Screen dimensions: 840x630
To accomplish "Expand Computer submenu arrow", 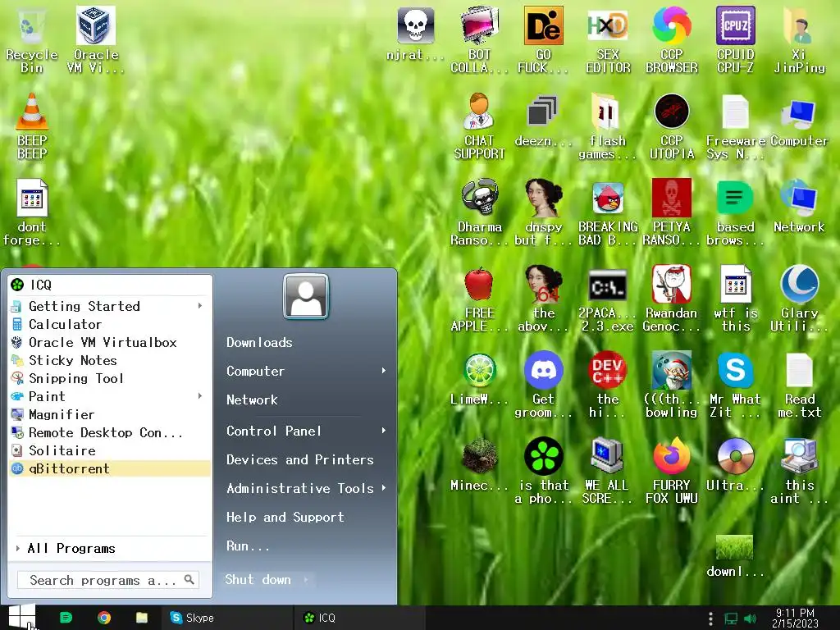I will [384, 370].
